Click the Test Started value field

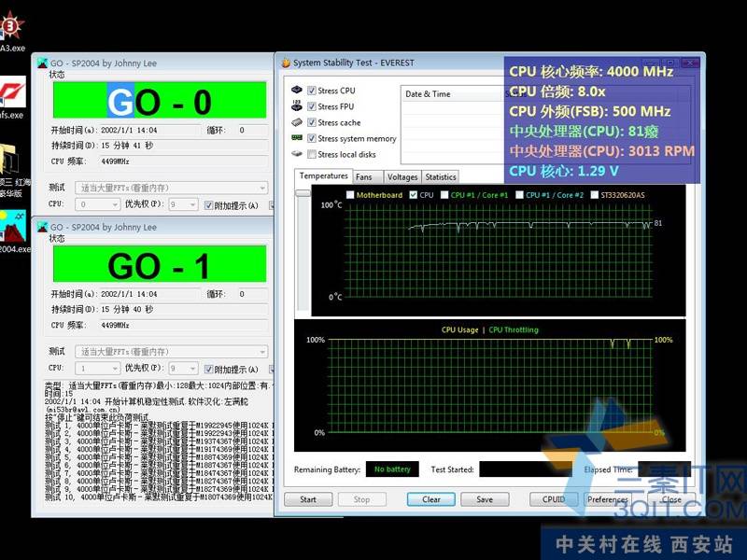click(527, 469)
